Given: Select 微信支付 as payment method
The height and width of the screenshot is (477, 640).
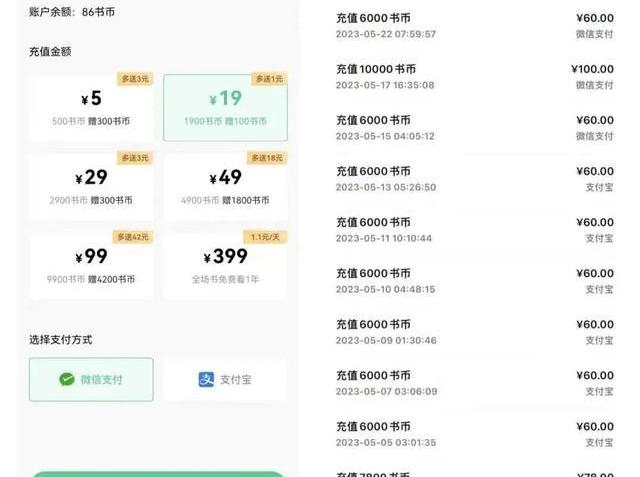Looking at the screenshot, I should [91, 380].
